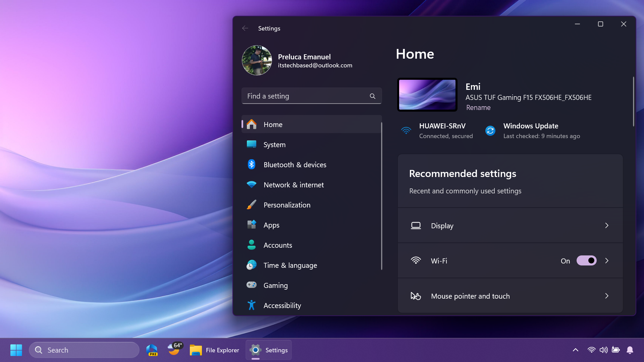Open Accounts settings category
This screenshot has height=362, width=644.
[312, 245]
